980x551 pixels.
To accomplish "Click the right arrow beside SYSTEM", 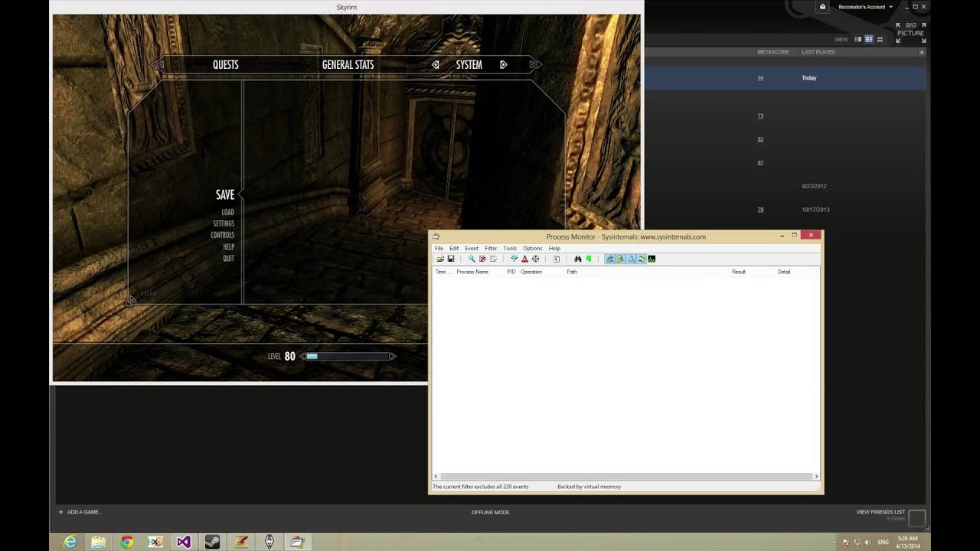I will coord(503,65).
